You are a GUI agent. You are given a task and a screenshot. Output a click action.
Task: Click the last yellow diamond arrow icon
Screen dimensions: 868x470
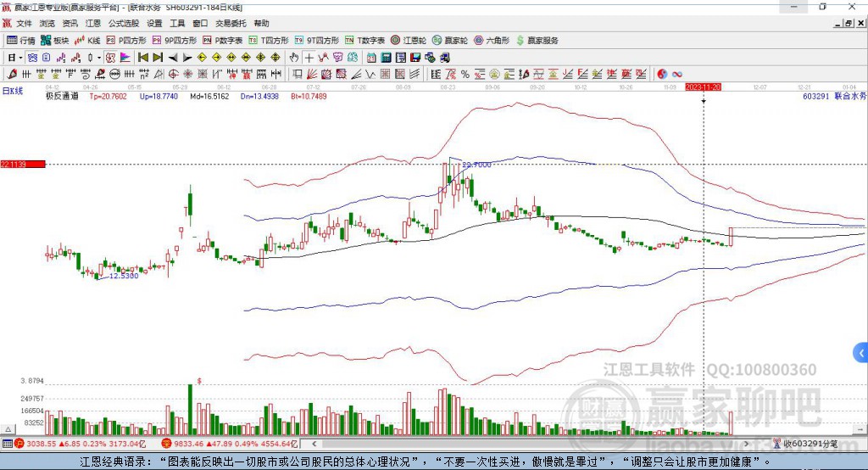click(275, 58)
